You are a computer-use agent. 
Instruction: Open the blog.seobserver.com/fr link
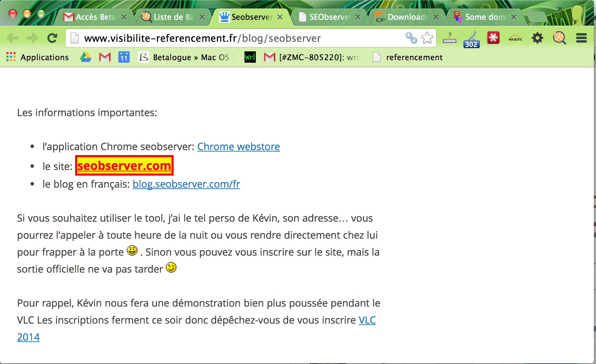(186, 184)
